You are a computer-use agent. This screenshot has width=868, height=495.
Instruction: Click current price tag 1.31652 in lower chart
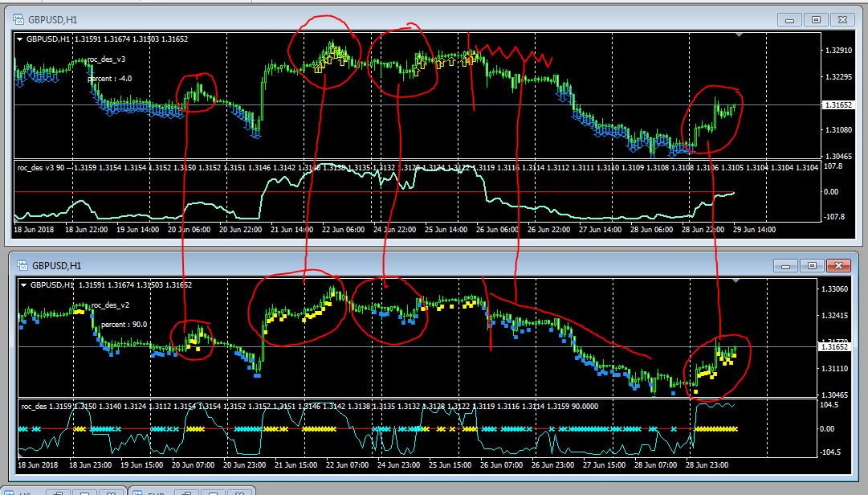835,346
